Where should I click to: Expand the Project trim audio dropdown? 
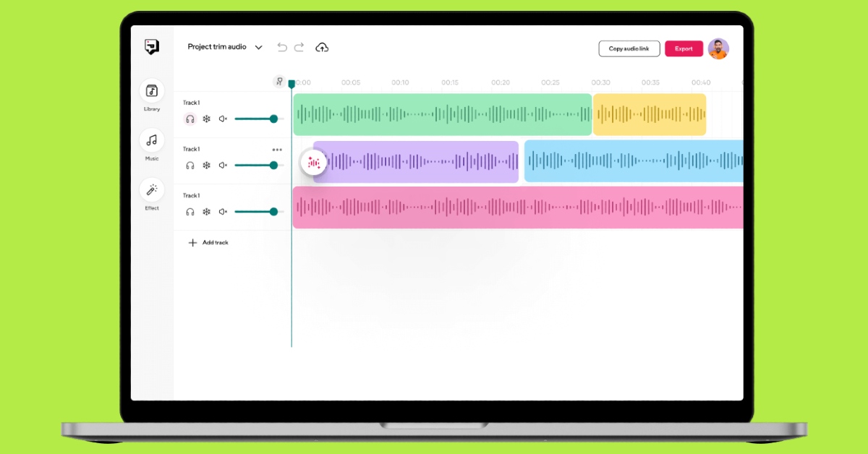(258, 47)
